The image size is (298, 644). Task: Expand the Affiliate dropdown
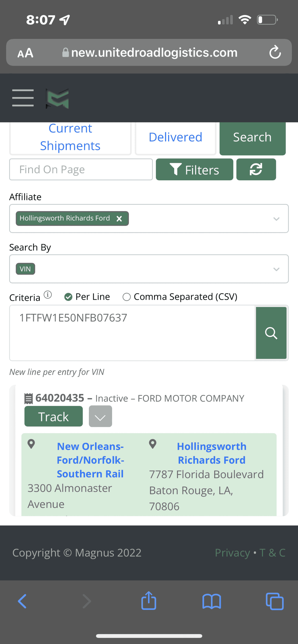(276, 219)
